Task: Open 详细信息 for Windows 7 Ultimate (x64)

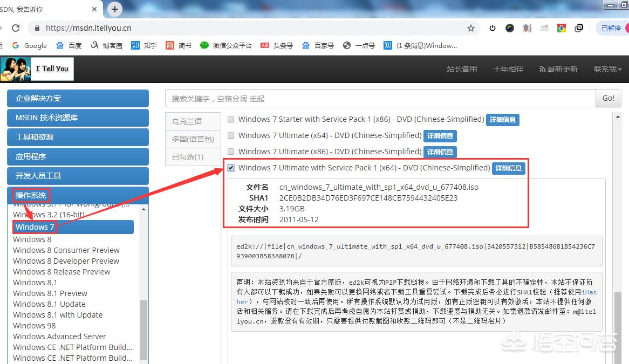Action: coord(440,136)
